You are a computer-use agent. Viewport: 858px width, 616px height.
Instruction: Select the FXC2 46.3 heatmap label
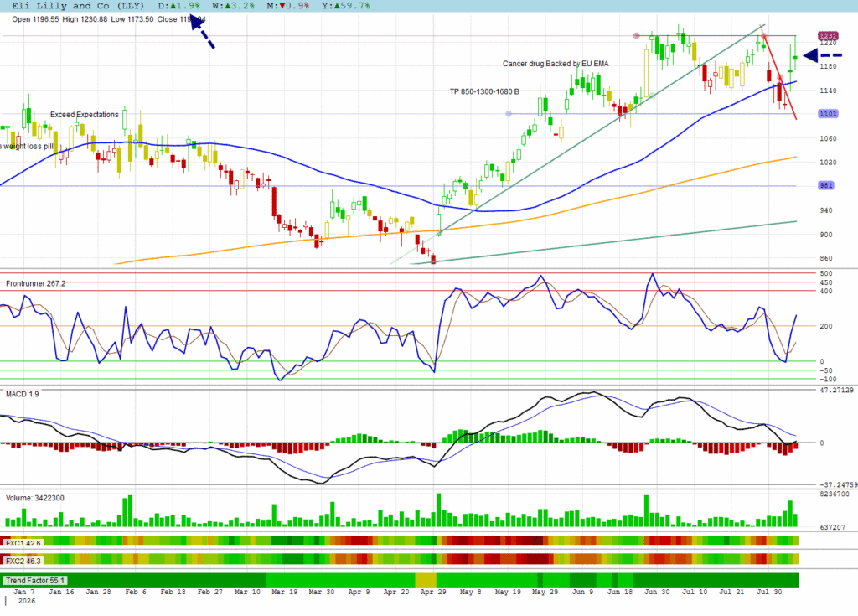pyautogui.click(x=23, y=561)
